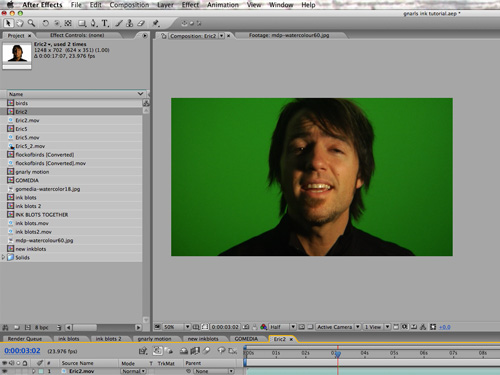Screen dimensions: 500x375
Task: Click the composition flowchart icon in viewer bar
Action: (x=423, y=327)
